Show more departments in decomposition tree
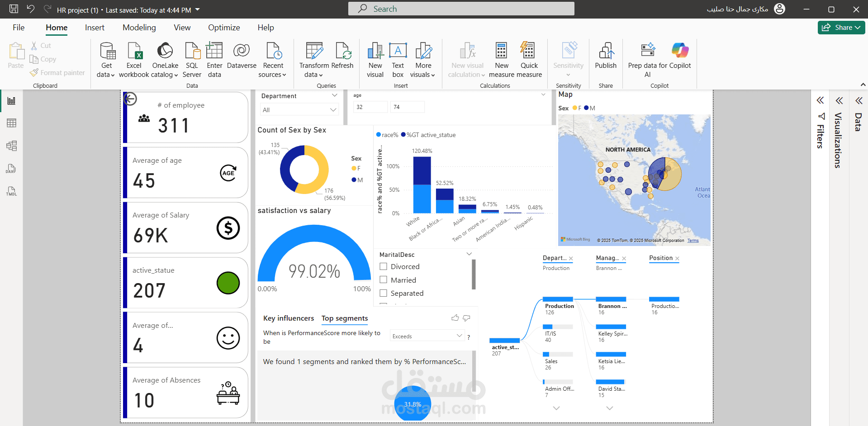 pos(556,408)
